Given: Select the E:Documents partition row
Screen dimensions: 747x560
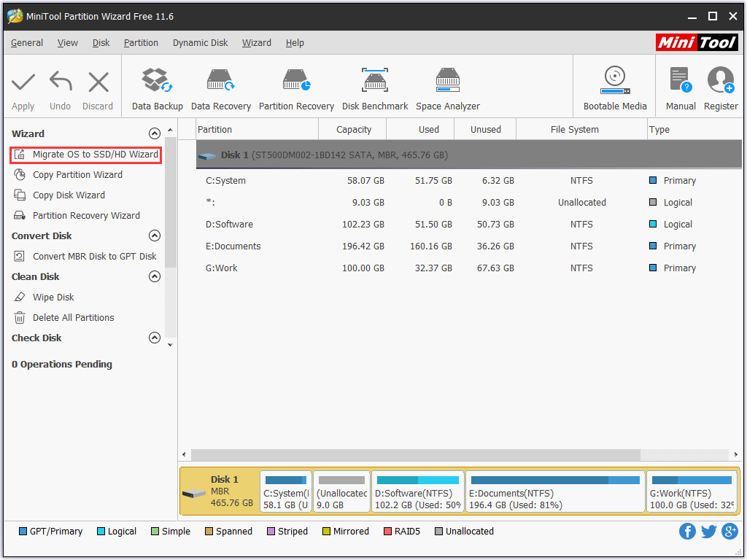Looking at the screenshot, I should (469, 246).
